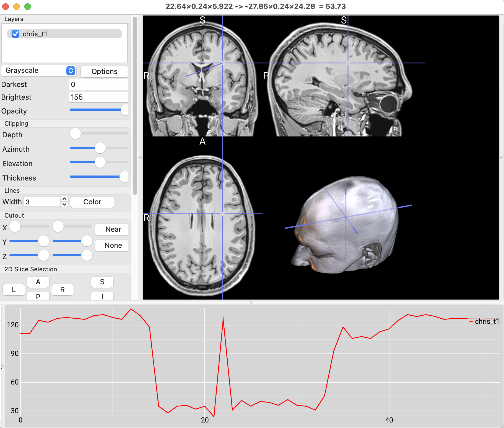This screenshot has width=504, height=428.
Task: Click the Options button
Action: pyautogui.click(x=104, y=71)
